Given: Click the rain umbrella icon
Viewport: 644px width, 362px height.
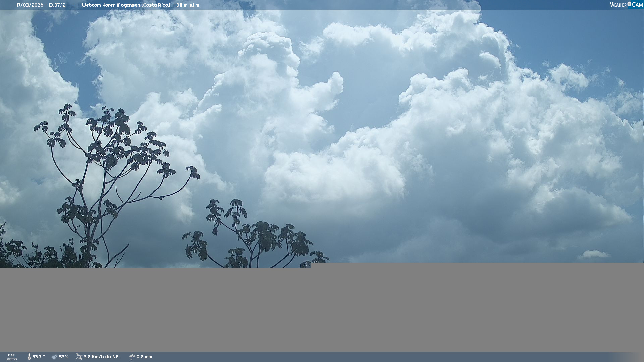Looking at the screenshot, I should [132, 357].
